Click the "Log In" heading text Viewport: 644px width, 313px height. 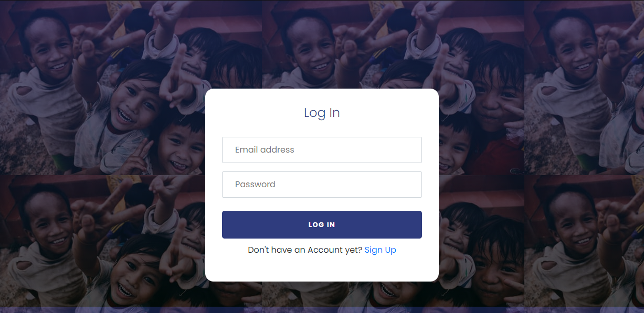pyautogui.click(x=322, y=113)
